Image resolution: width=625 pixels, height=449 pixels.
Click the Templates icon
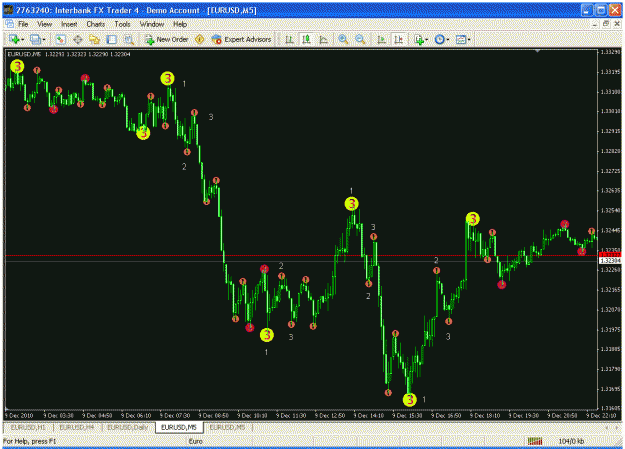coord(461,39)
